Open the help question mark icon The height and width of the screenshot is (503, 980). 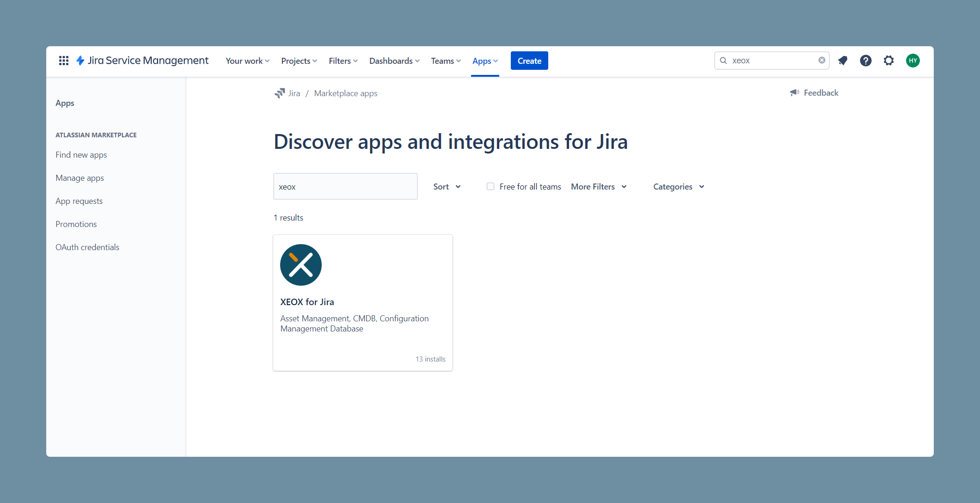tap(866, 61)
